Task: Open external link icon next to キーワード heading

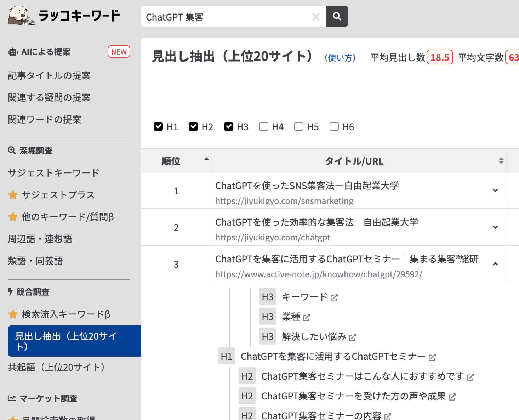Action: tap(334, 298)
